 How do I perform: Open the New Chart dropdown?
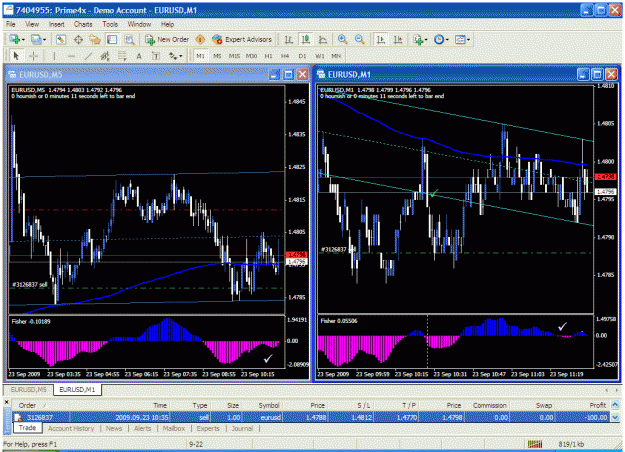(17, 39)
